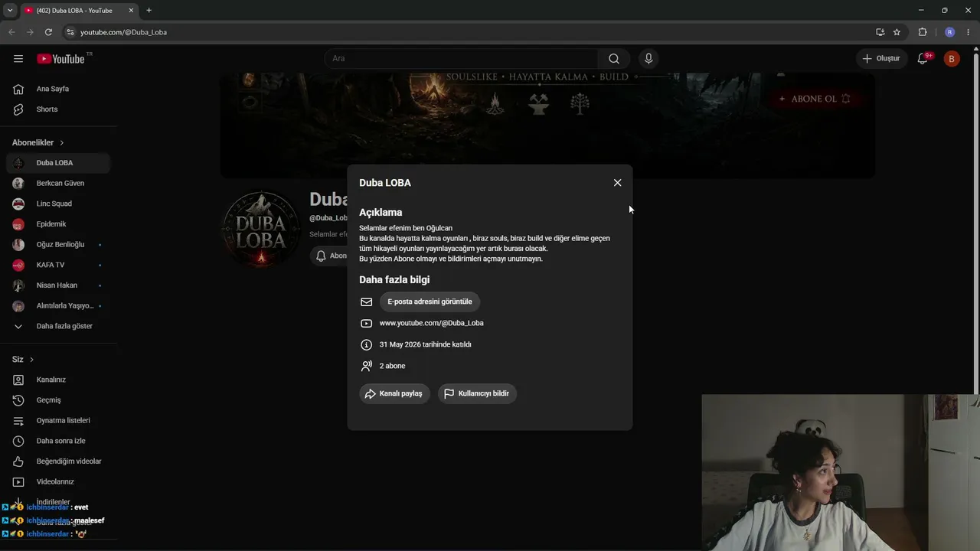Share channel with Kanalı paylaş button

pyautogui.click(x=394, y=393)
